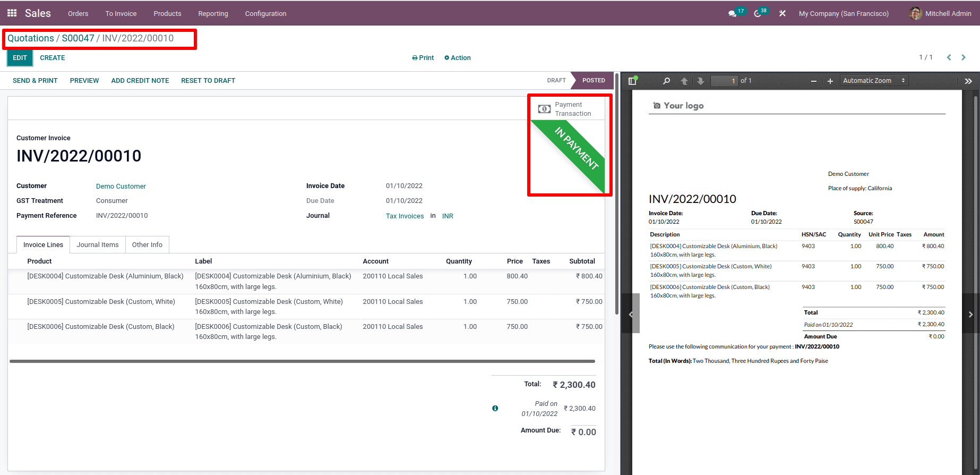Open PDF viewer tools double-chevron
This screenshot has width=980, height=475.
point(968,81)
